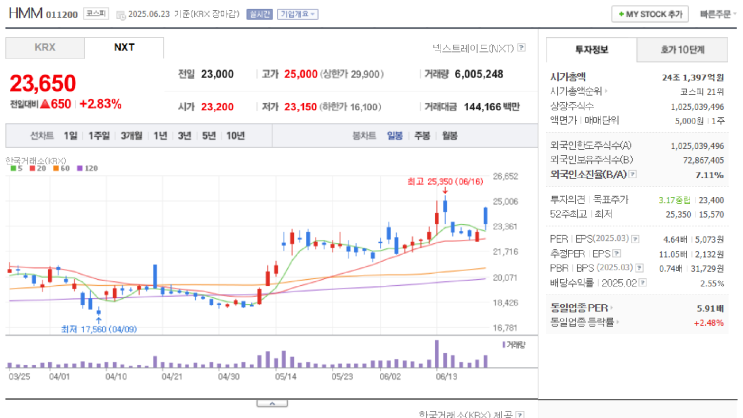
Task: Open the 기업개요 dropdown
Action: [x=298, y=14]
